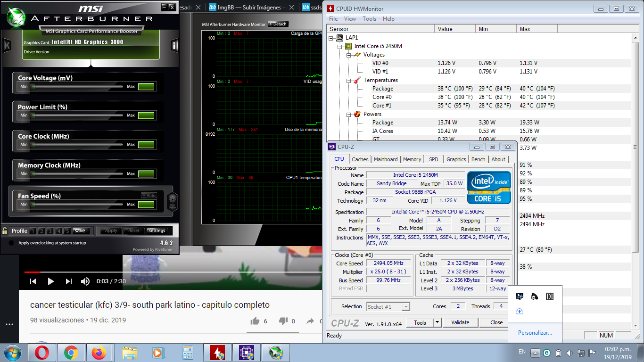The height and width of the screenshot is (362, 644).
Task: Open the HWMonitor File menu
Action: pyautogui.click(x=333, y=19)
